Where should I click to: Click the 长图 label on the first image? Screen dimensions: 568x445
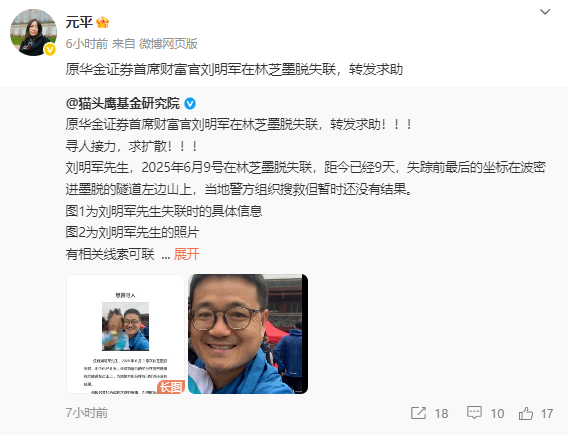pos(171,387)
